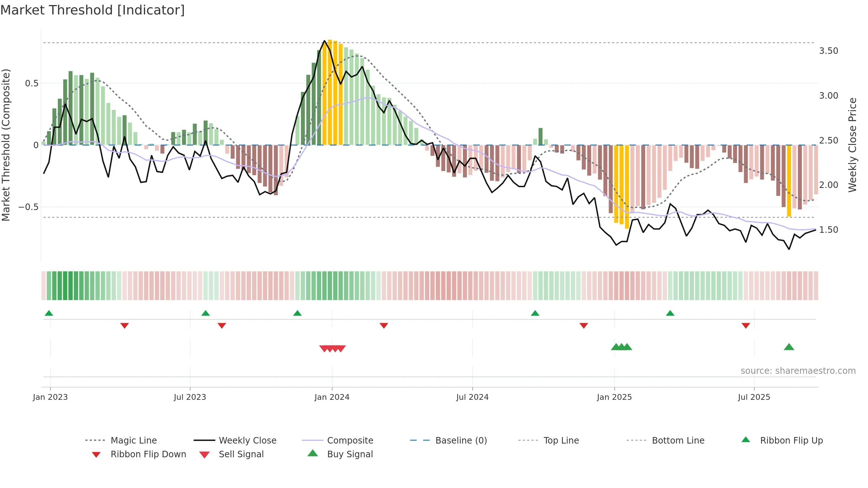This screenshot has width=868, height=488.
Task: Click the Ribbon Flip Down marker in August 2023
Action: [222, 326]
